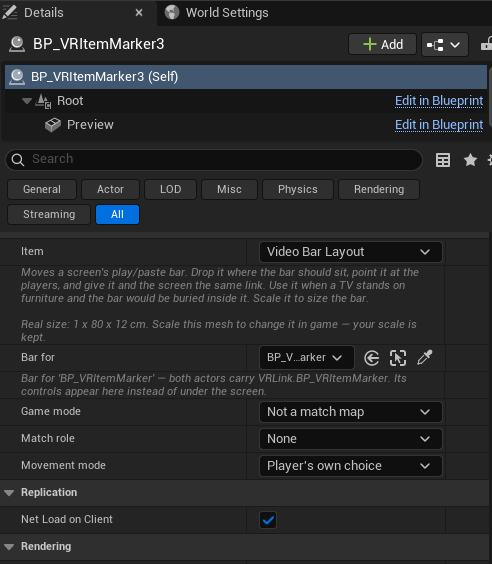Click Edit in Blueprint link for Preview

(439, 125)
